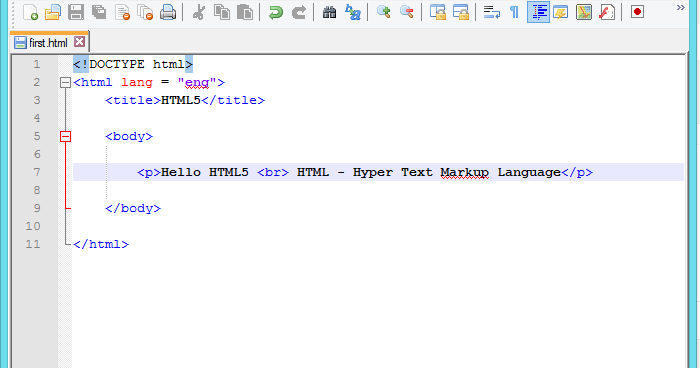
Task: Click "Hello HTML5" text on line 7
Action: tap(204, 172)
